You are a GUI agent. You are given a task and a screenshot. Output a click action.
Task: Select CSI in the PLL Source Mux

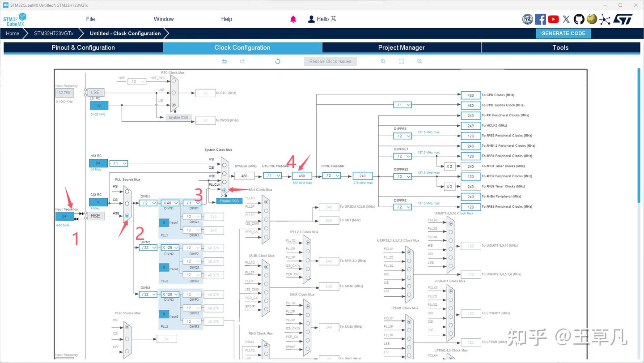(127, 204)
